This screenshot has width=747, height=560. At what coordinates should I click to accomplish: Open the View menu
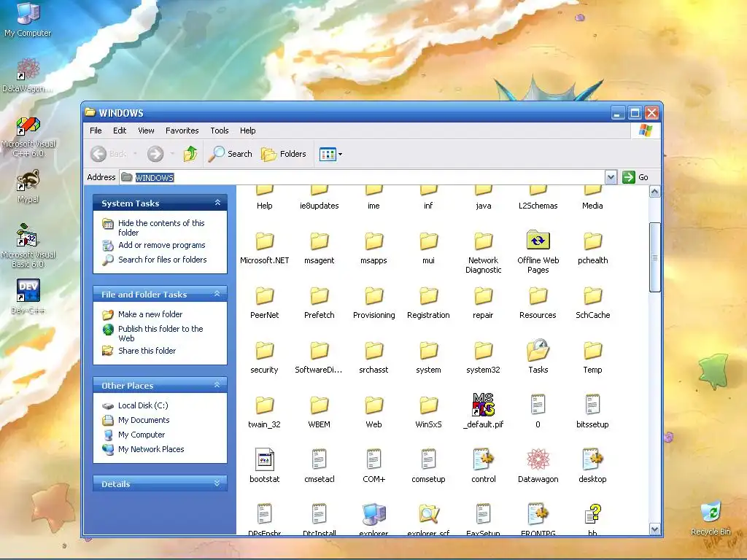146,131
